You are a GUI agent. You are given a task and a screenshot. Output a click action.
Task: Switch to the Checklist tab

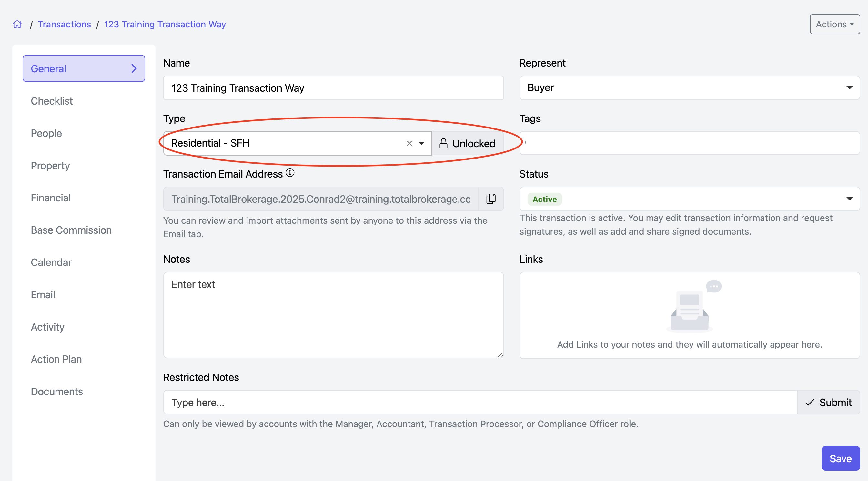52,101
